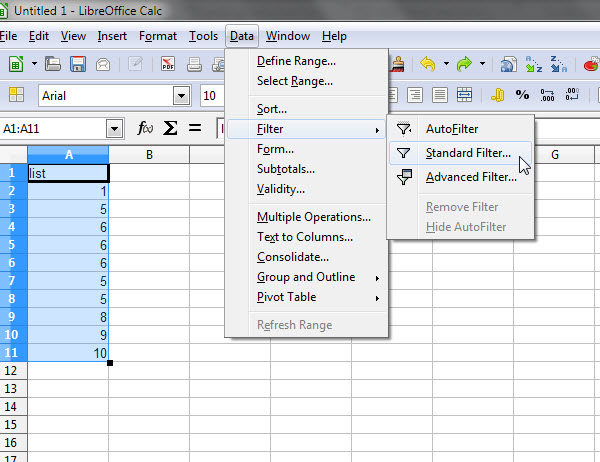Open the Function Wizard fx icon

tap(145, 128)
